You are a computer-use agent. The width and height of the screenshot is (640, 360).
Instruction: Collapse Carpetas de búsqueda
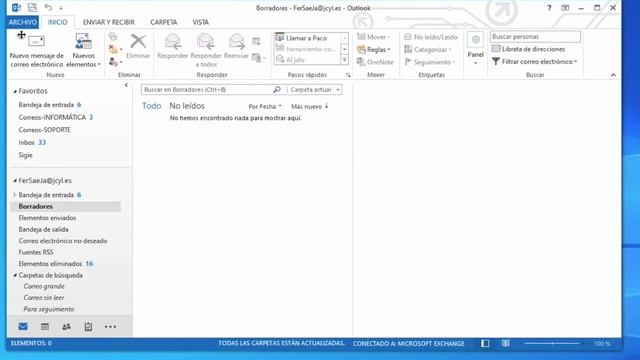pos(15,276)
